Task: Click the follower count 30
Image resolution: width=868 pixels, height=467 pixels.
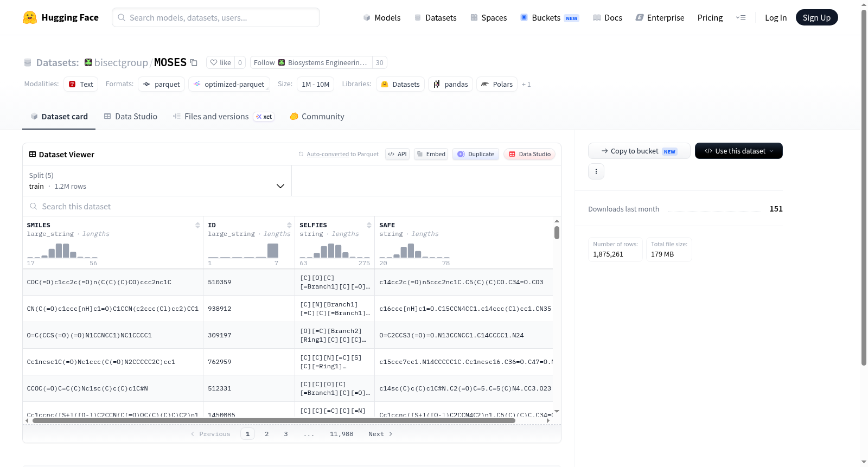Action: 380,62
